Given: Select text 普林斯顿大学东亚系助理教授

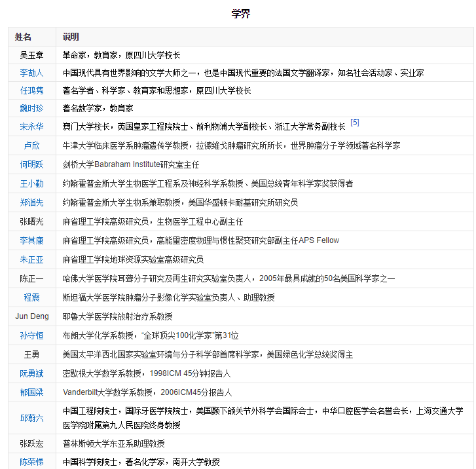Looking at the screenshot, I should pyautogui.click(x=113, y=444).
